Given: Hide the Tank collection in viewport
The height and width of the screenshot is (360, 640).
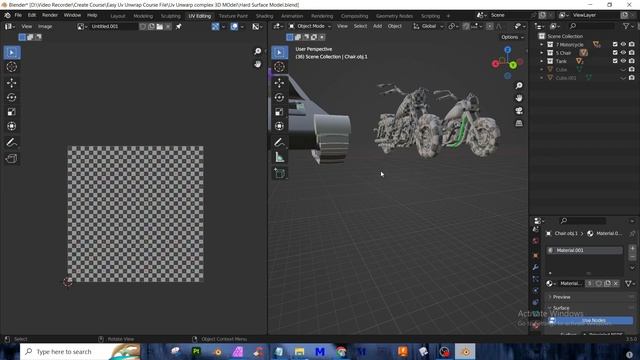Looking at the screenshot, I should coord(623,61).
